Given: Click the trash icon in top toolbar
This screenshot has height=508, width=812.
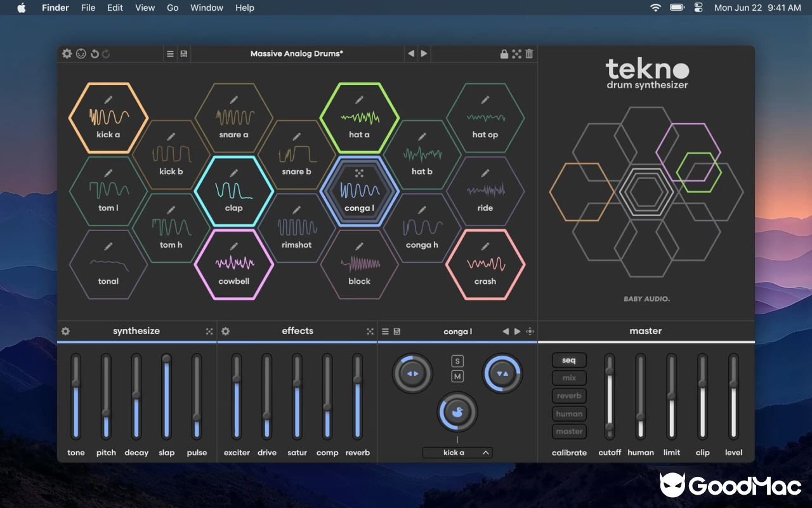Looking at the screenshot, I should point(529,54).
